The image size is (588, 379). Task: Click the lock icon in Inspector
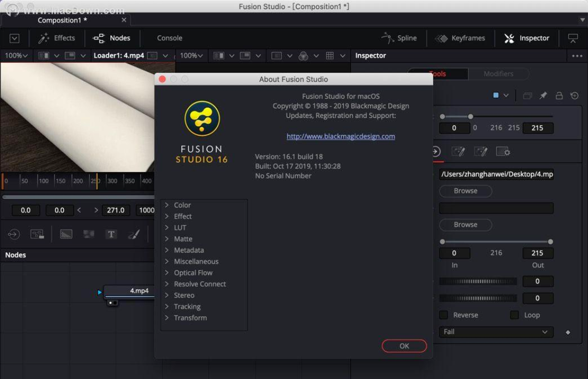559,96
